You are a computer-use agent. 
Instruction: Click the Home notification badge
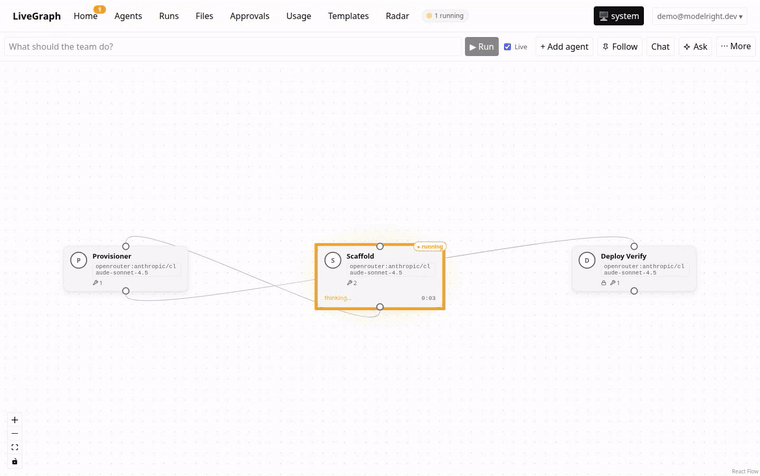[99, 9]
